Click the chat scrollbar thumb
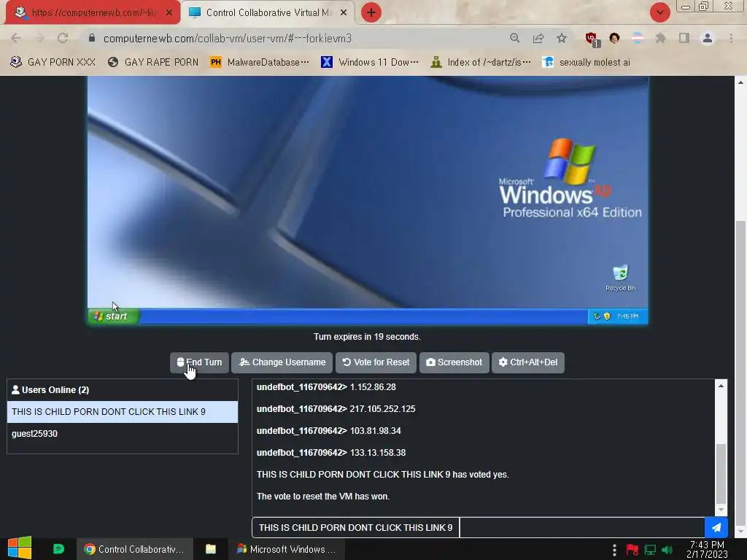This screenshot has width=747, height=560. point(721,472)
